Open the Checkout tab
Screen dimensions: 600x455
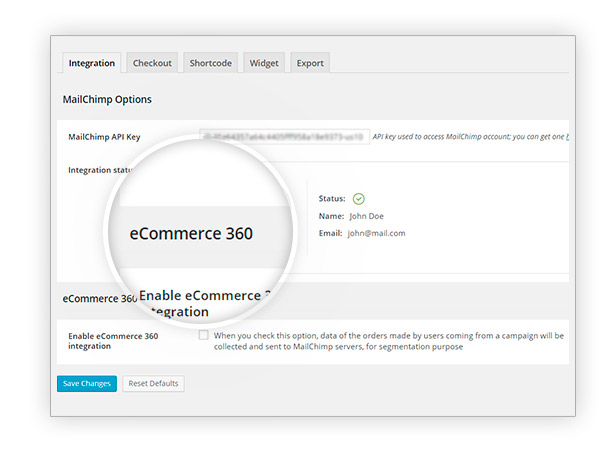pos(152,63)
